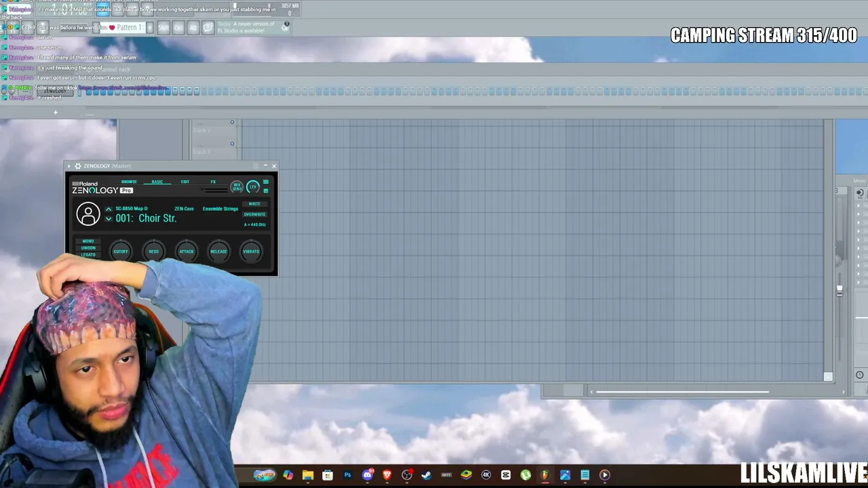Open Steam from the taskbar

tap(427, 475)
